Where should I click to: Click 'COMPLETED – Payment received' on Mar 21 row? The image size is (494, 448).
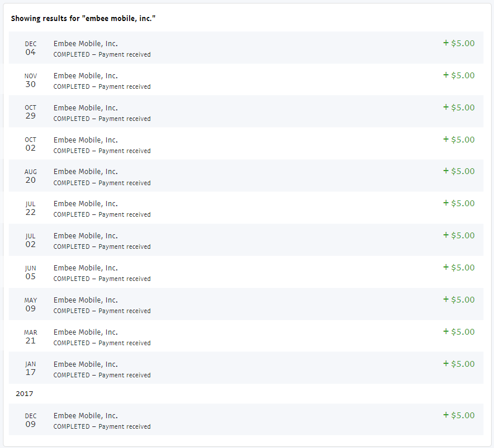[x=102, y=343]
